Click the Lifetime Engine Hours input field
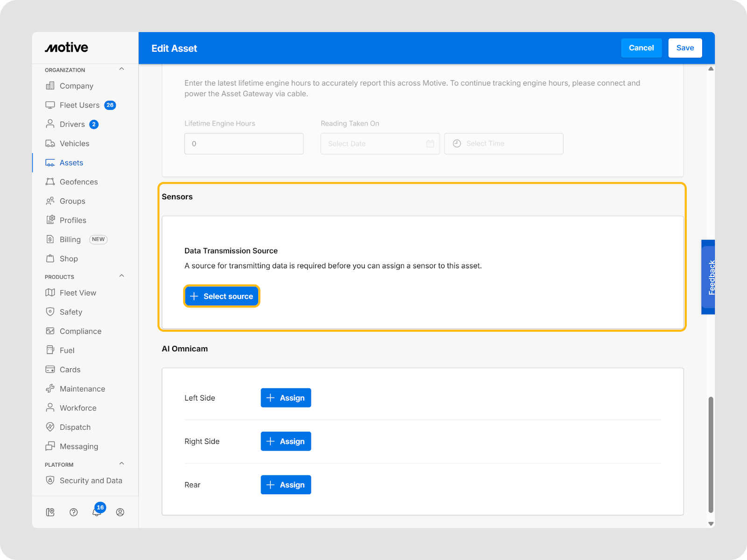 coord(244,144)
